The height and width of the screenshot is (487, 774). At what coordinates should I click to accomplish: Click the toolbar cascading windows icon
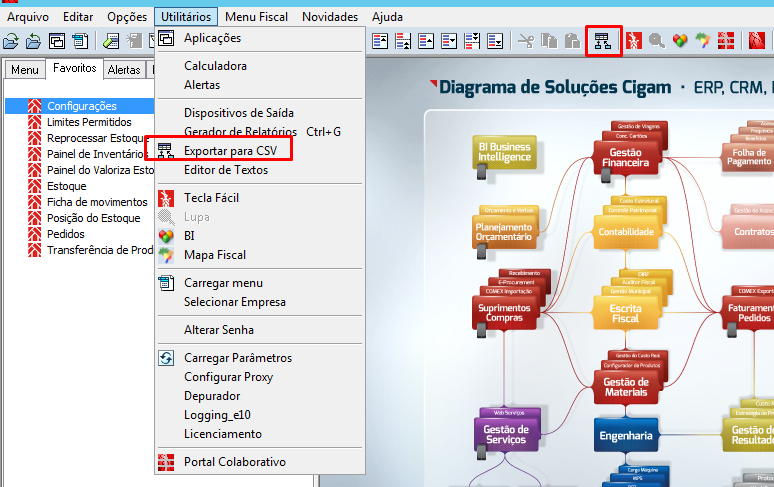pyautogui.click(x=57, y=41)
